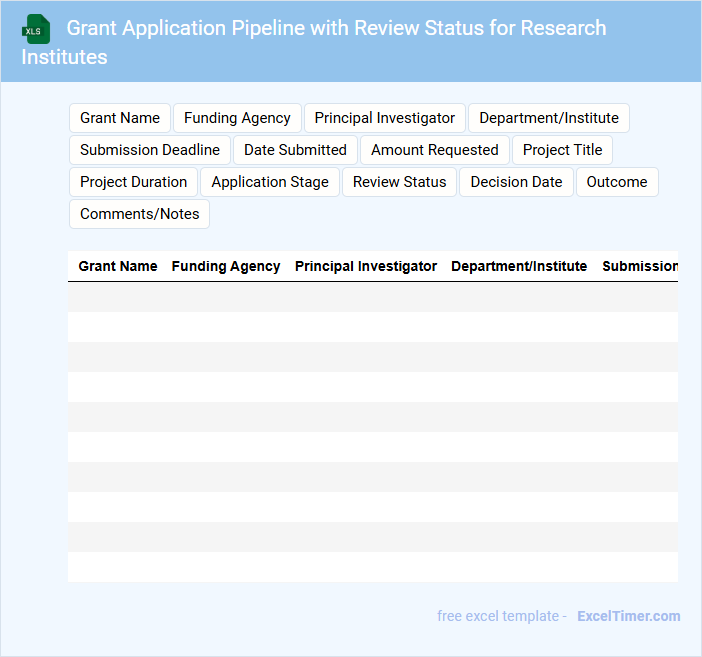Choose the Department/Institute tag
Screen dimensions: 702x657
pos(548,118)
